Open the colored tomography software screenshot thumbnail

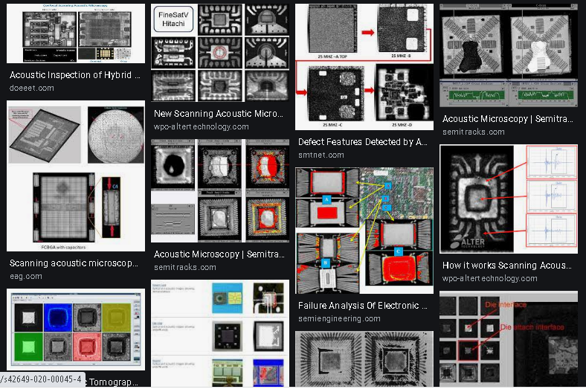tap(76, 330)
